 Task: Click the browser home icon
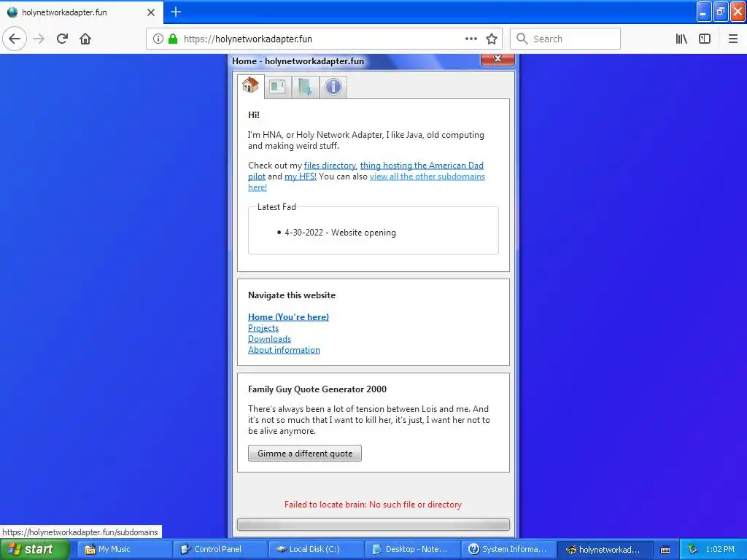click(85, 39)
